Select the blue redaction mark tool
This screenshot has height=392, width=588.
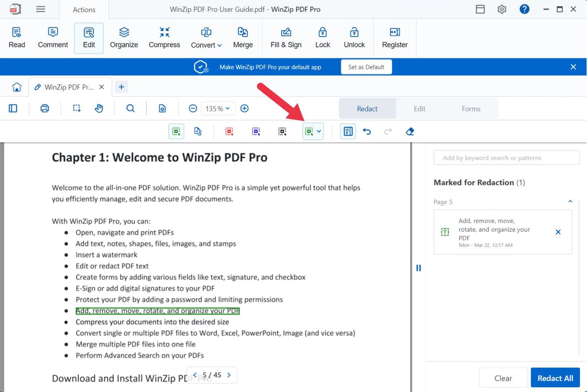point(256,131)
